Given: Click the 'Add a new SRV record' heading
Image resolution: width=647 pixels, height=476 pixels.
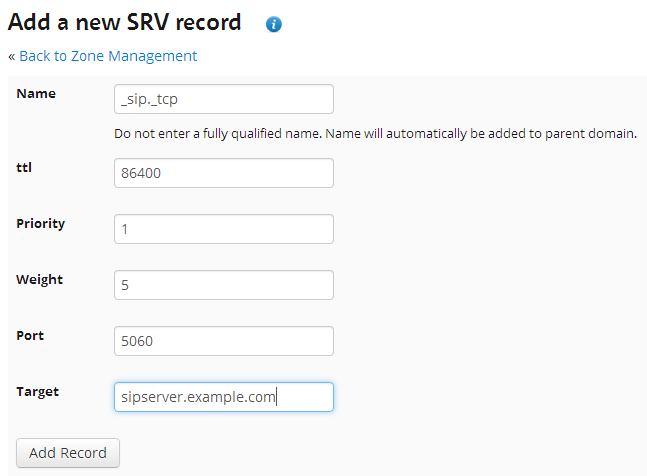Looking at the screenshot, I should (x=124, y=22).
